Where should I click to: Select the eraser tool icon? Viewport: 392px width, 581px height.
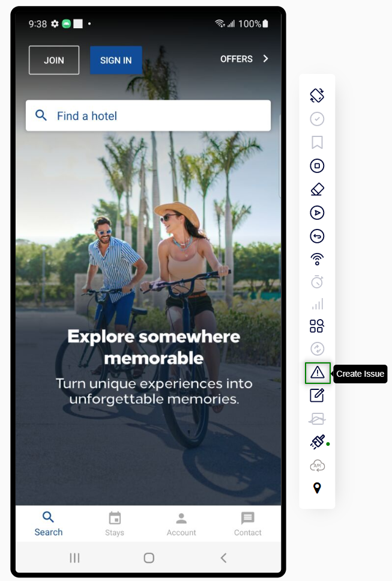tap(317, 189)
